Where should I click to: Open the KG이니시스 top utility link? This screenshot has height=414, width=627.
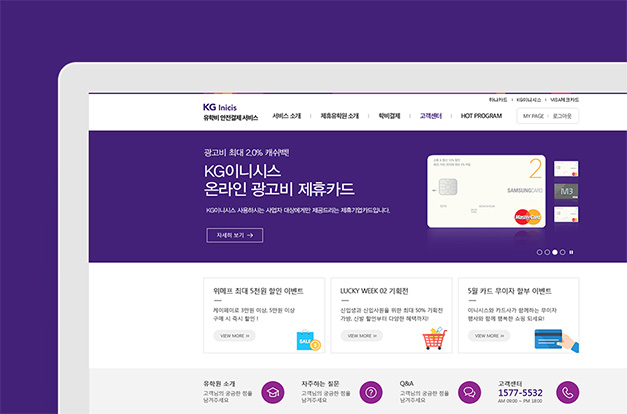(x=528, y=100)
